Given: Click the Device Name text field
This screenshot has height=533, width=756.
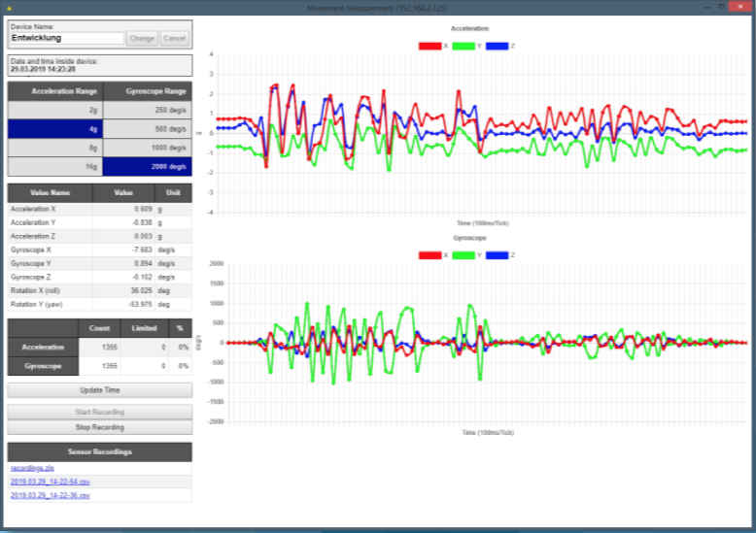Looking at the screenshot, I should [67, 38].
